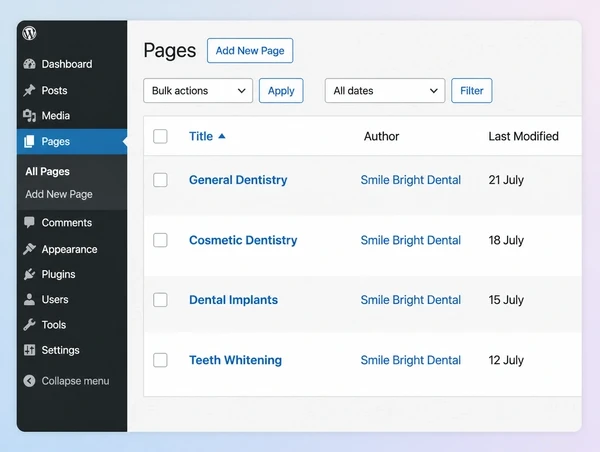Click the Author column header
The height and width of the screenshot is (452, 600).
[x=382, y=136]
